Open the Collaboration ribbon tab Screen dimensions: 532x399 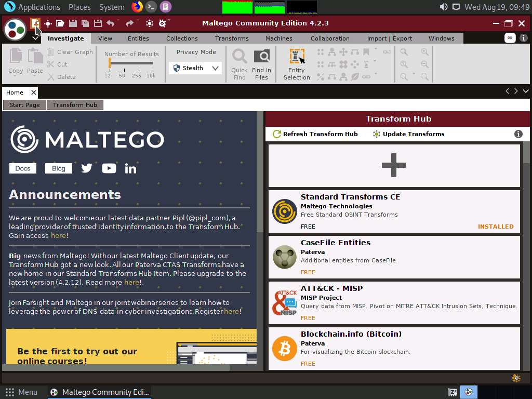(330, 38)
